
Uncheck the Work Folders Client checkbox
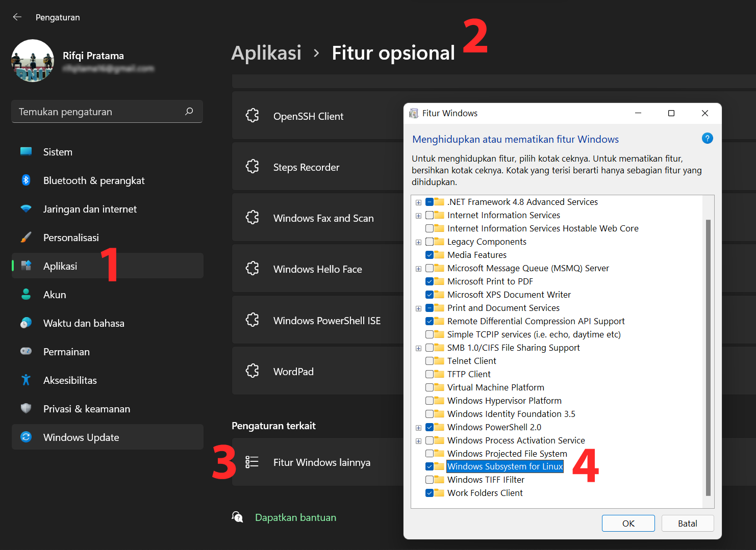(430, 493)
